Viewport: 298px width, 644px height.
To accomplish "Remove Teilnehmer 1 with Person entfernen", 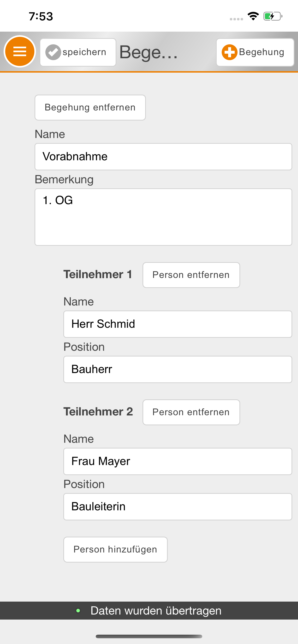I will [x=191, y=275].
